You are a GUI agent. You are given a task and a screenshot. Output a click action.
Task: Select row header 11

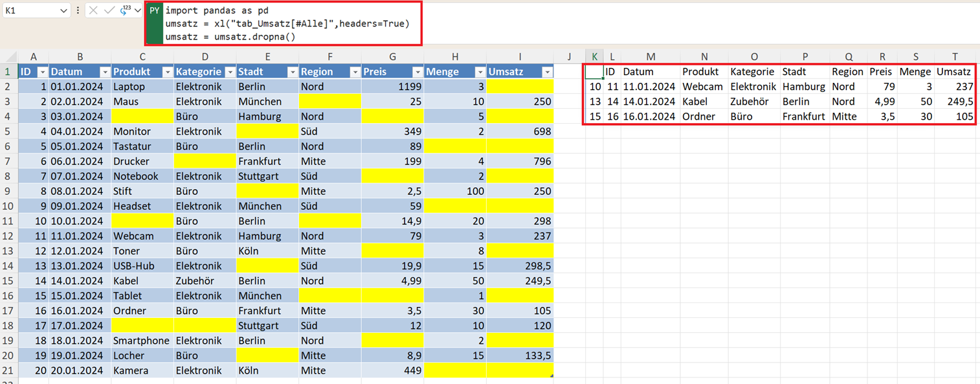pos(9,221)
